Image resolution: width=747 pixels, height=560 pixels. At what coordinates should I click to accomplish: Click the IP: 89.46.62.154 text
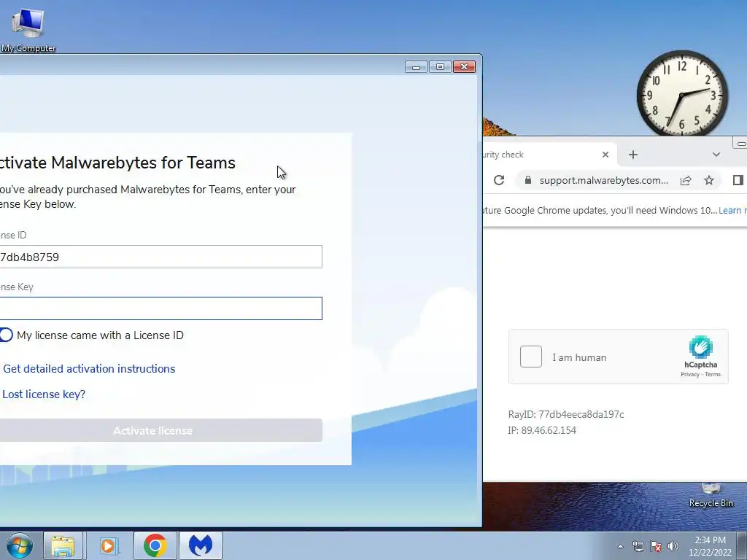[x=542, y=430]
